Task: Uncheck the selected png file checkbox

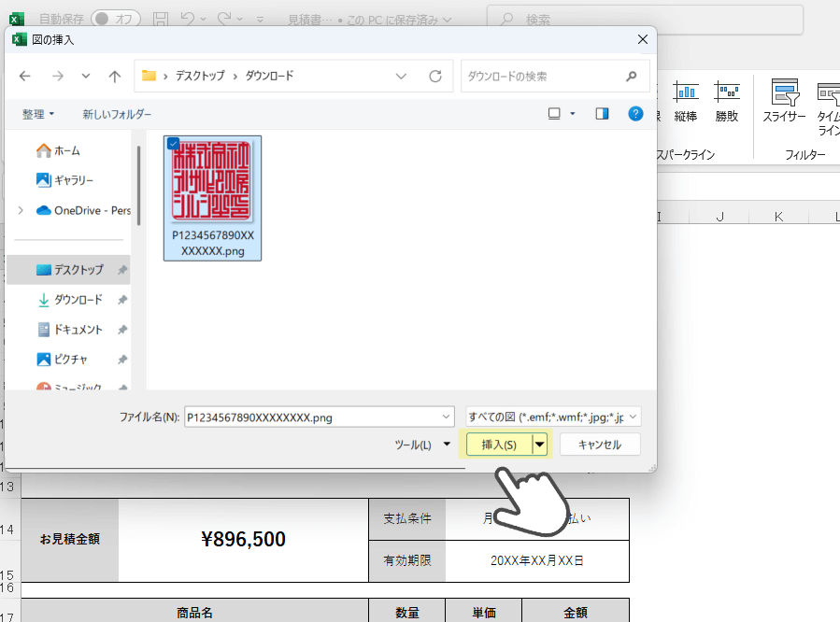Action: (x=173, y=144)
